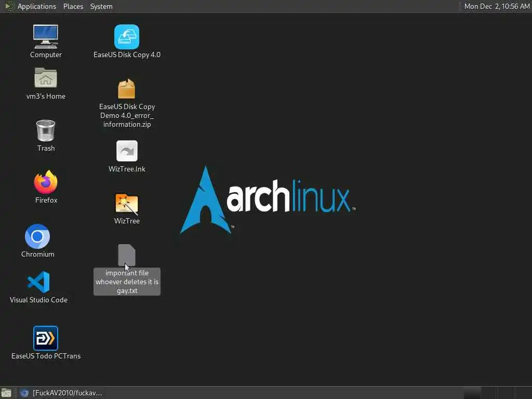532x399 pixels.
Task: Open the Places menu
Action: 73,6
